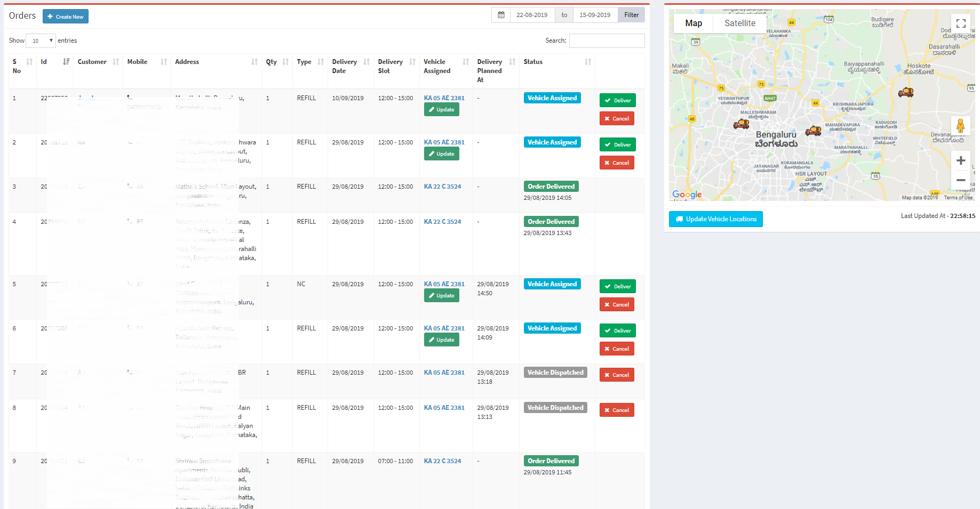Click the end date field 15-09-2019
Screen dimensions: 980x509
[595, 15]
